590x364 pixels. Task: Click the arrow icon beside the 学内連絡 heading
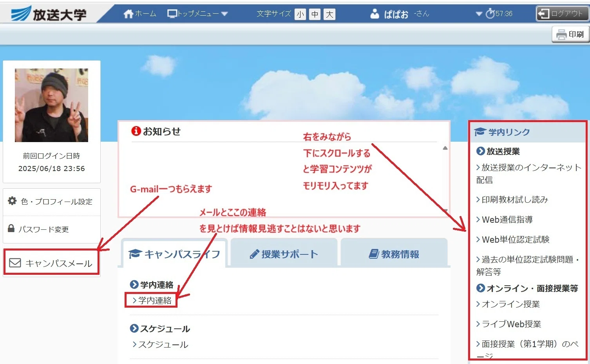(x=134, y=285)
